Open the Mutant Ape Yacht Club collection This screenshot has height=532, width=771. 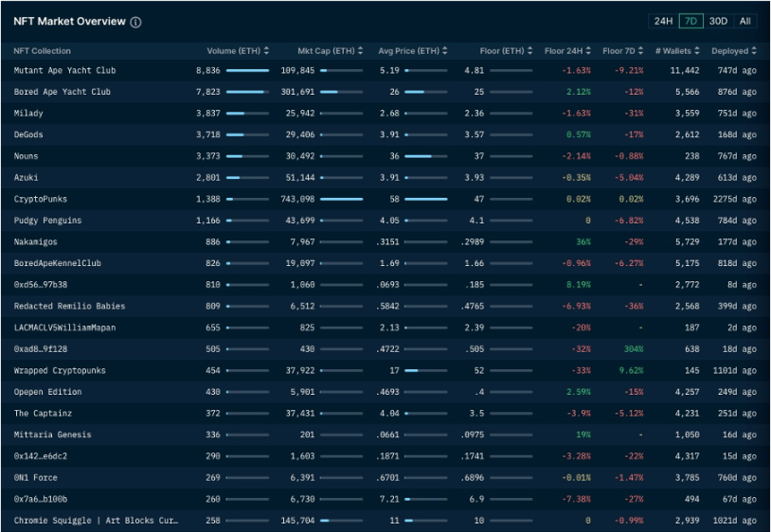pos(65,70)
